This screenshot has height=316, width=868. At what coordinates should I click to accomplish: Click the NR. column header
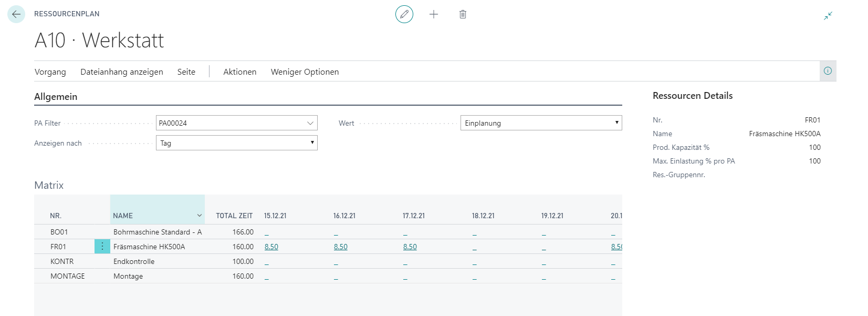pos(56,216)
